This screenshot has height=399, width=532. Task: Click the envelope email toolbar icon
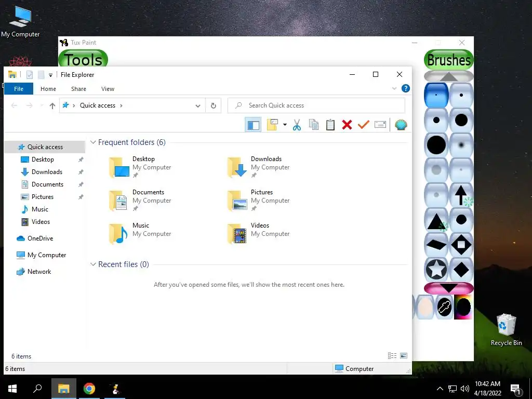point(380,125)
